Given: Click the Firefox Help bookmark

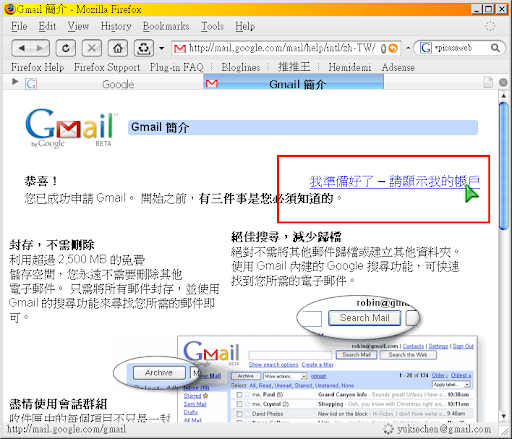Looking at the screenshot, I should (37, 67).
